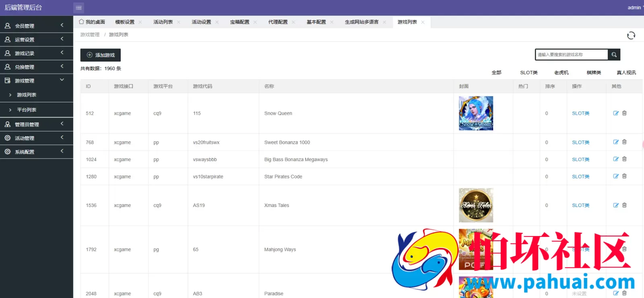Click the refresh icon near breadcrumb
Image resolution: width=644 pixels, height=298 pixels.
[631, 35]
